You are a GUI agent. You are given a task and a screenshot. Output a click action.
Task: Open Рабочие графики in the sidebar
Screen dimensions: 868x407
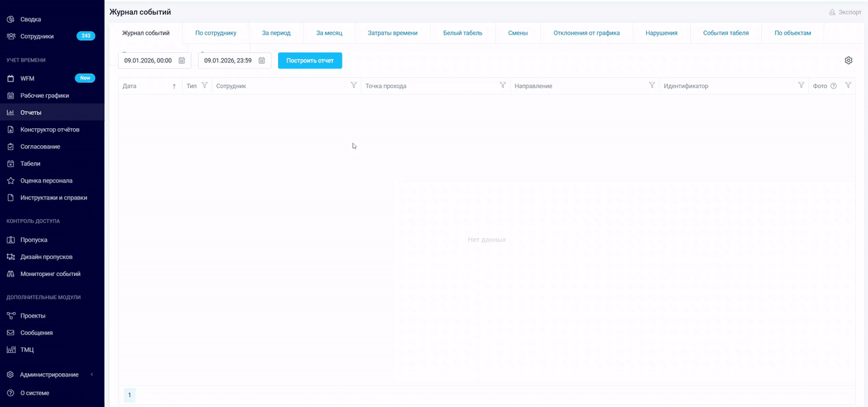(45, 96)
